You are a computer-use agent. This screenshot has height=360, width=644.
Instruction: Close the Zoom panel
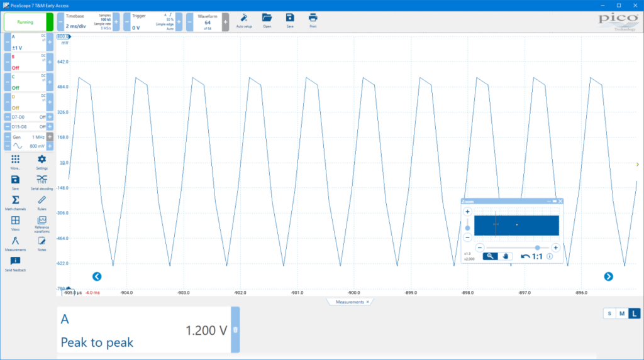pyautogui.click(x=560, y=201)
